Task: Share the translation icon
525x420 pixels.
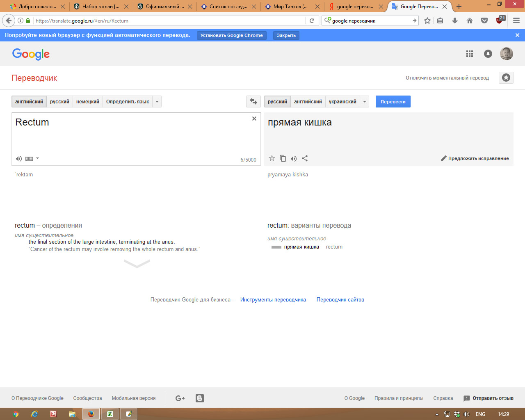Action: pyautogui.click(x=305, y=158)
